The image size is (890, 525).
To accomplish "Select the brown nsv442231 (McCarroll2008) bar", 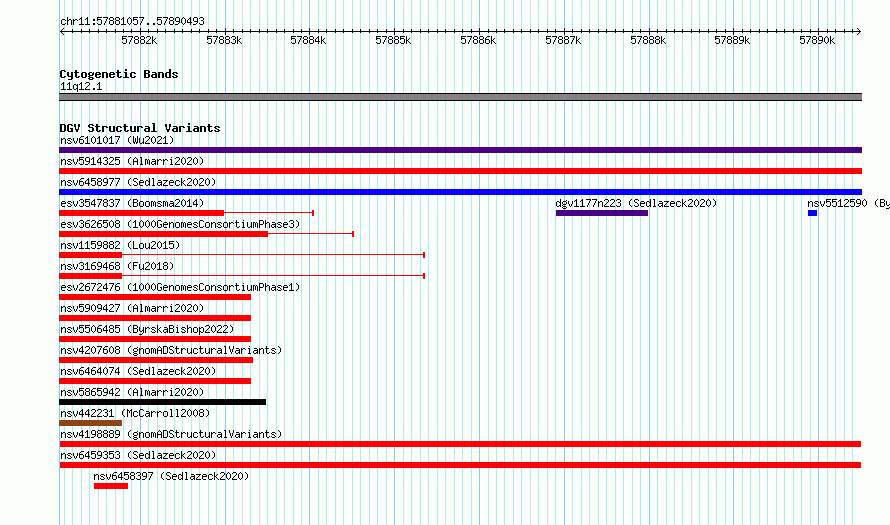I will (90, 423).
